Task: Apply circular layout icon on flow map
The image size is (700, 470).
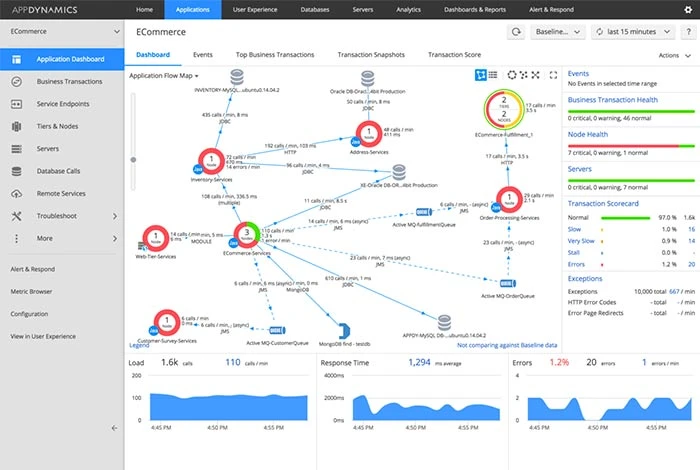Action: coord(512,75)
